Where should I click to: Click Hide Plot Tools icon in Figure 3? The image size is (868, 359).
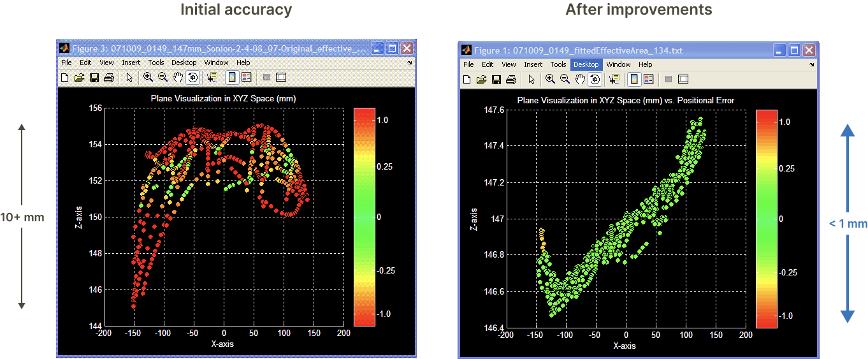266,77
